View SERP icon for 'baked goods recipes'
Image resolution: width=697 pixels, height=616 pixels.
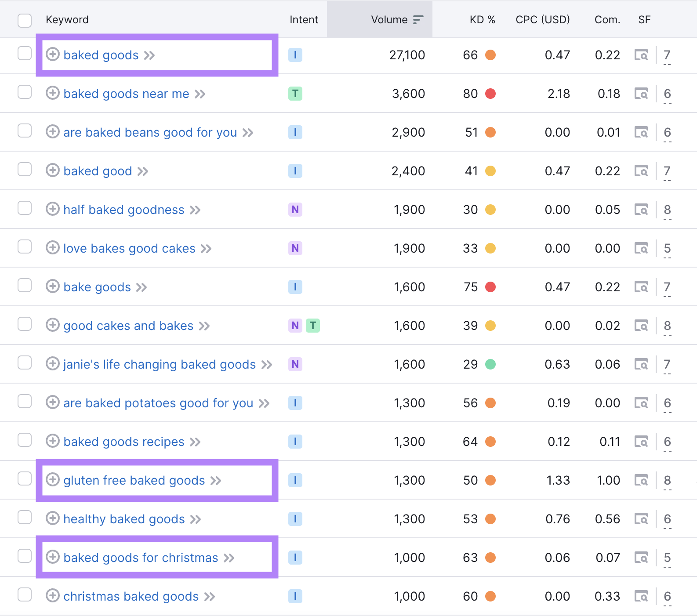(641, 442)
